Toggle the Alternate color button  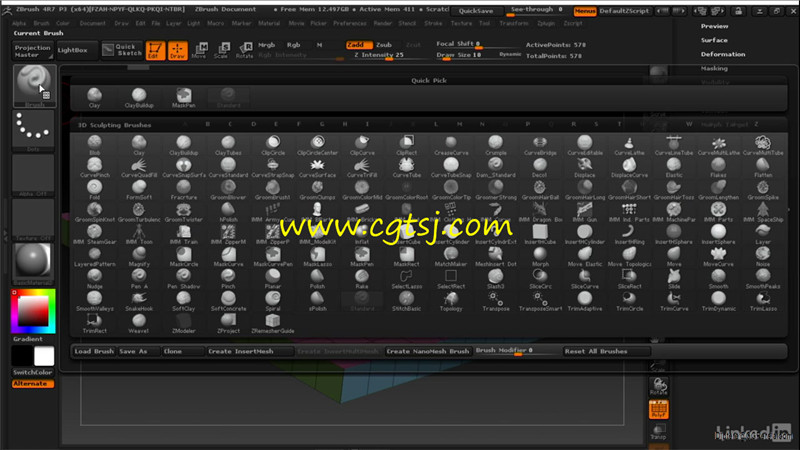[x=33, y=384]
